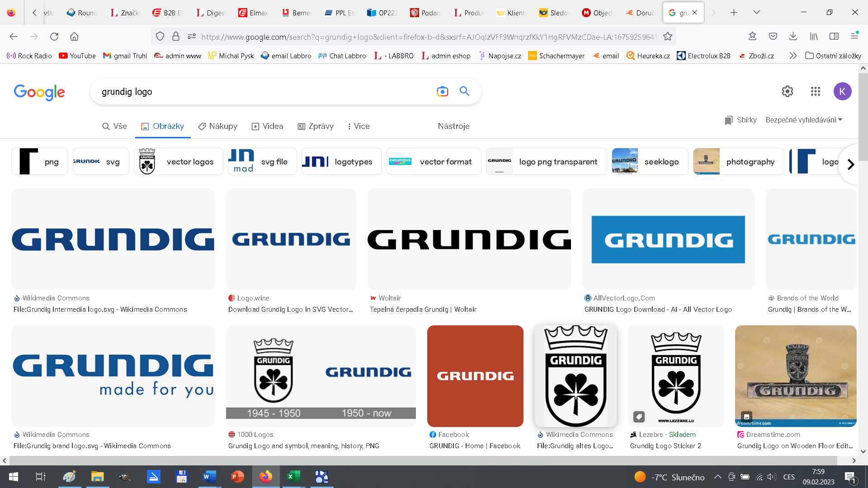Open the taskbar clock and date

[818, 477]
